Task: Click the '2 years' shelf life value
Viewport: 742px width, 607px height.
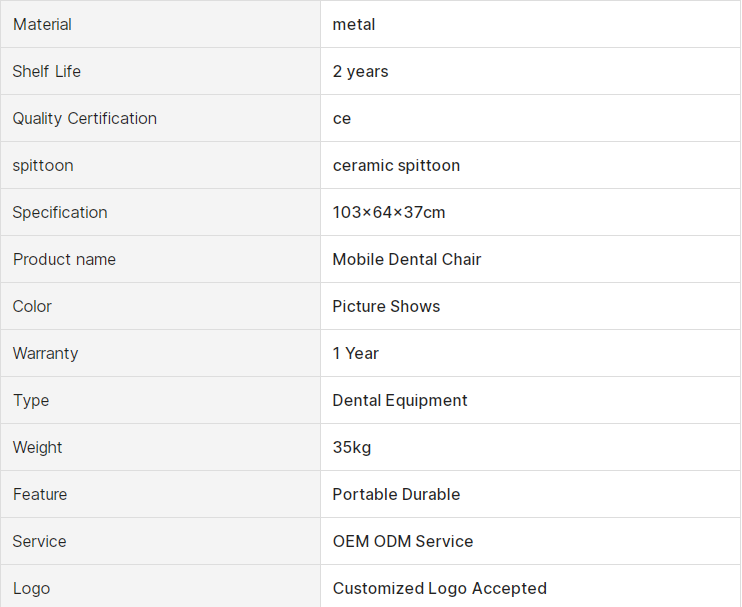Action: 360,71
